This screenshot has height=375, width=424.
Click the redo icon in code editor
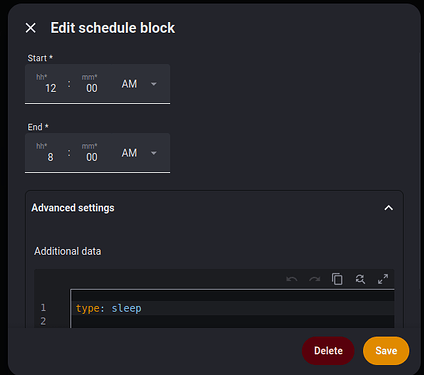[315, 279]
